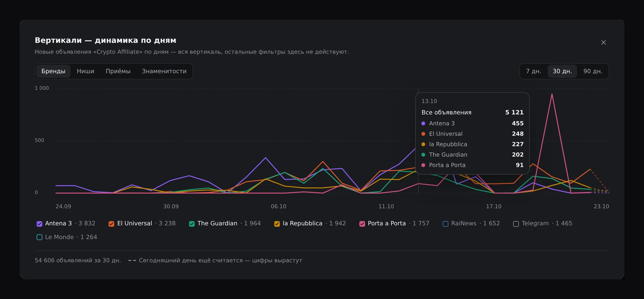Viewport: 644px width, 299px height.
Task: Click the 17.10 date axis label
Action: coord(493,206)
